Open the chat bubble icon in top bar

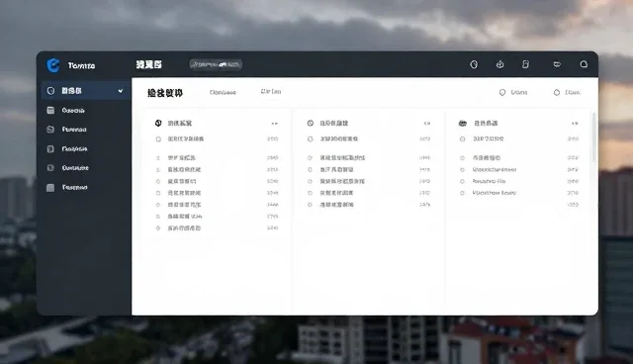[584, 64]
